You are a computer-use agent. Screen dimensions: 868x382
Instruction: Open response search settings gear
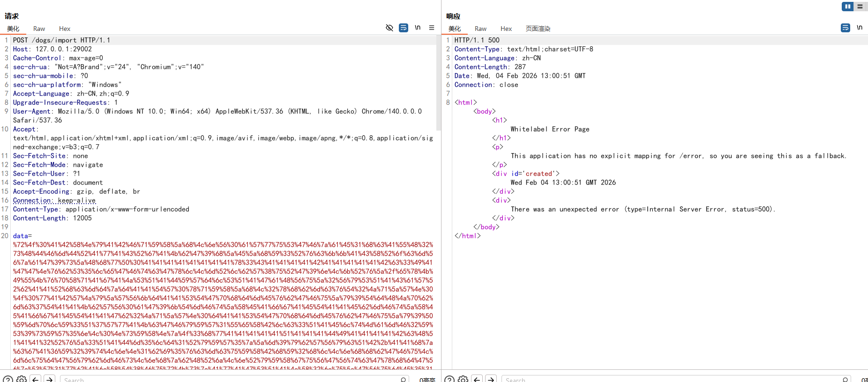pyautogui.click(x=463, y=379)
